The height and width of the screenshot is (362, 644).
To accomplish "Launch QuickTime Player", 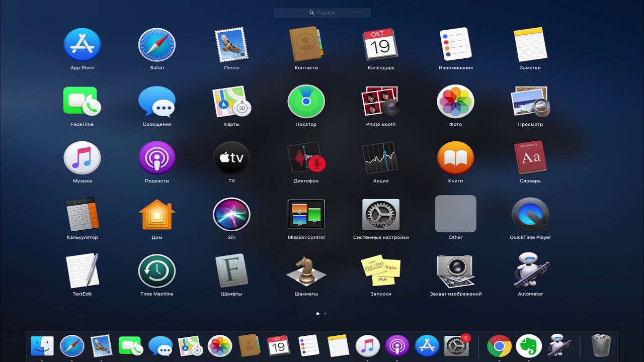I will [x=530, y=215].
